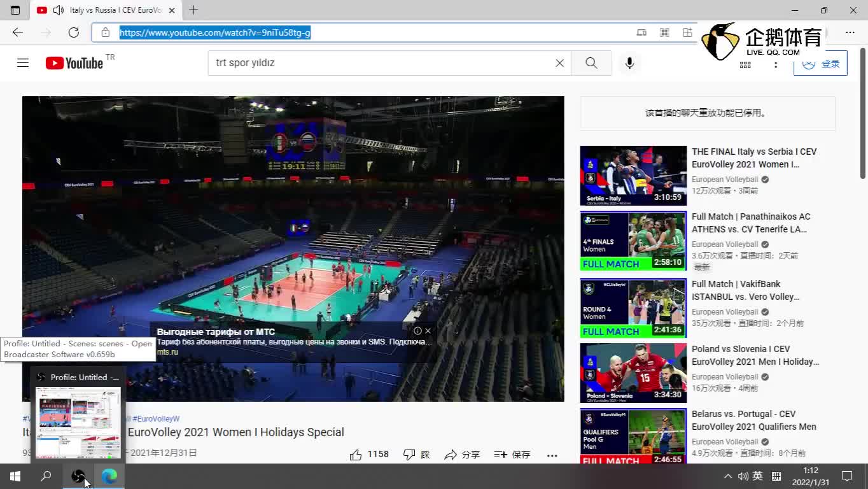868x489 pixels.
Task: Open YouTube settings three-dot menu
Action: (x=775, y=64)
